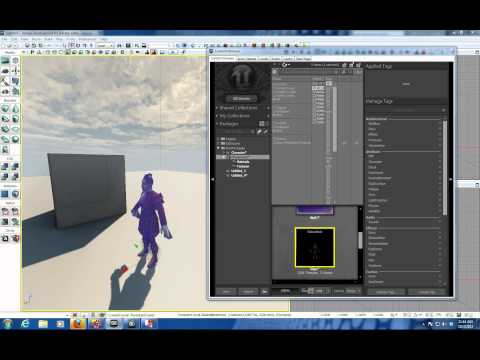Select the purple asset thumbnail above
Viewport: 480px width, 360px height.
[x=314, y=211]
